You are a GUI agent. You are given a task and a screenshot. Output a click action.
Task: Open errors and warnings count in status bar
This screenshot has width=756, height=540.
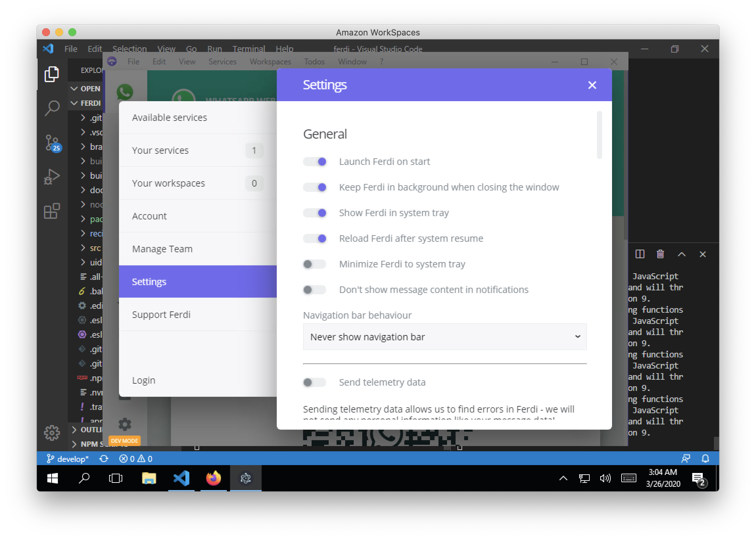(x=136, y=459)
